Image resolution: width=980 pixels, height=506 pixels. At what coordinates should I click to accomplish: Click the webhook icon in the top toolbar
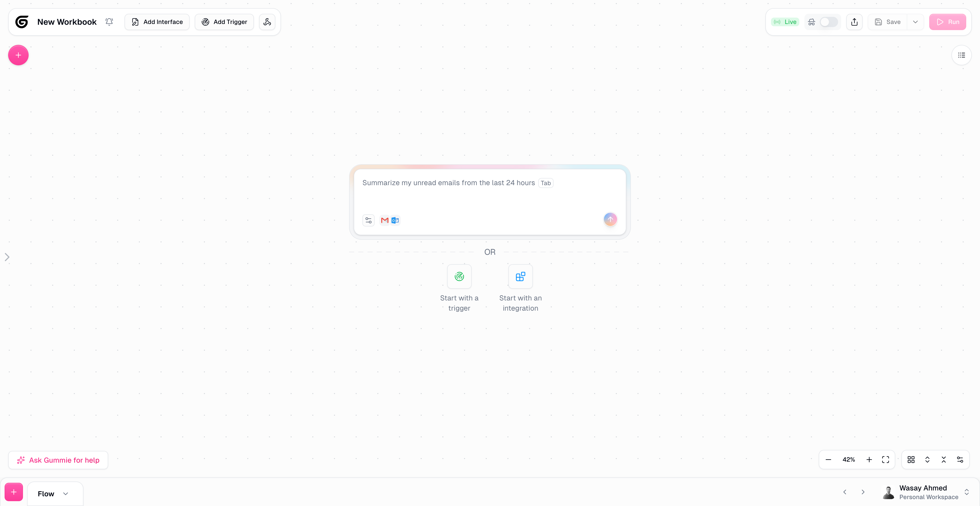click(267, 22)
